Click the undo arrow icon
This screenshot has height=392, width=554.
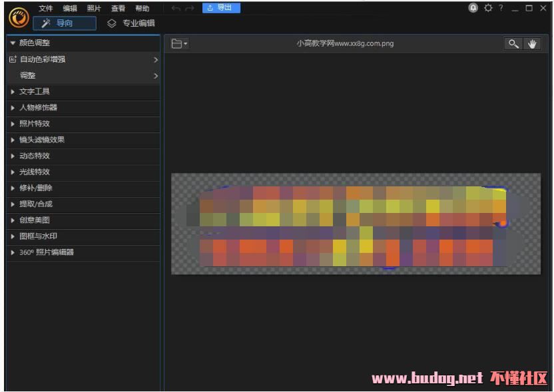[176, 8]
